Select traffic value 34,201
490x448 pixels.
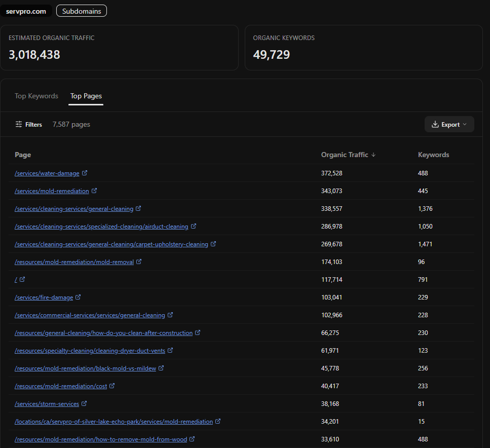[330, 422]
